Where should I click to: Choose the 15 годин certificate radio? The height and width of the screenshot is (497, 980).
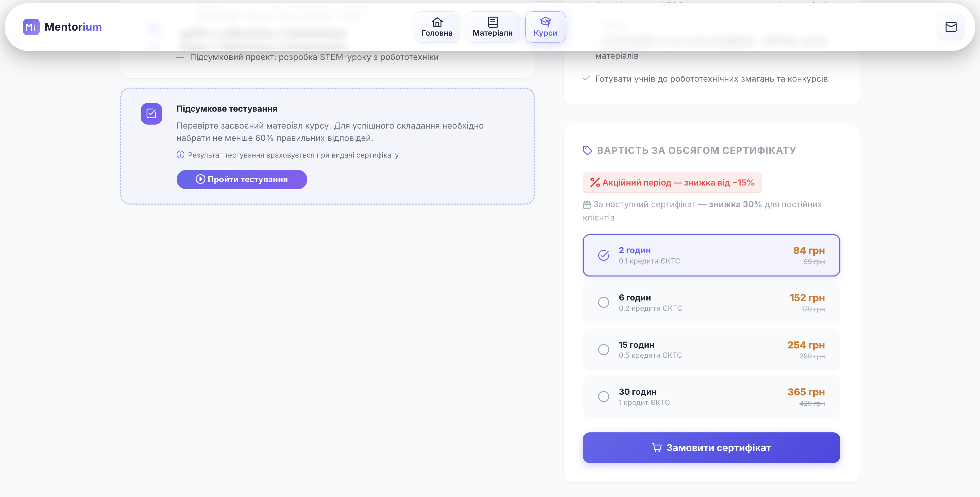pyautogui.click(x=603, y=349)
